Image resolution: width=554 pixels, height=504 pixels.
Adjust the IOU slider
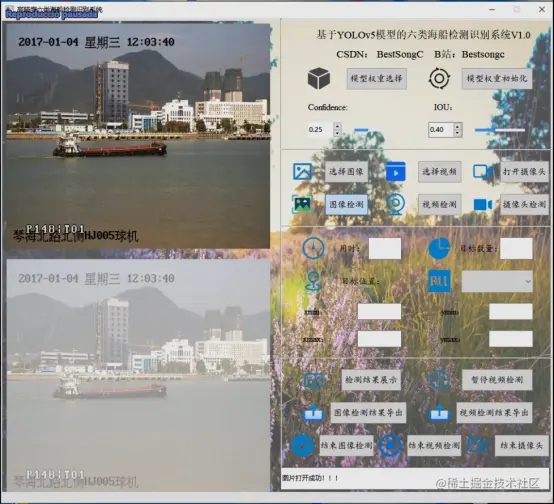coord(499,130)
